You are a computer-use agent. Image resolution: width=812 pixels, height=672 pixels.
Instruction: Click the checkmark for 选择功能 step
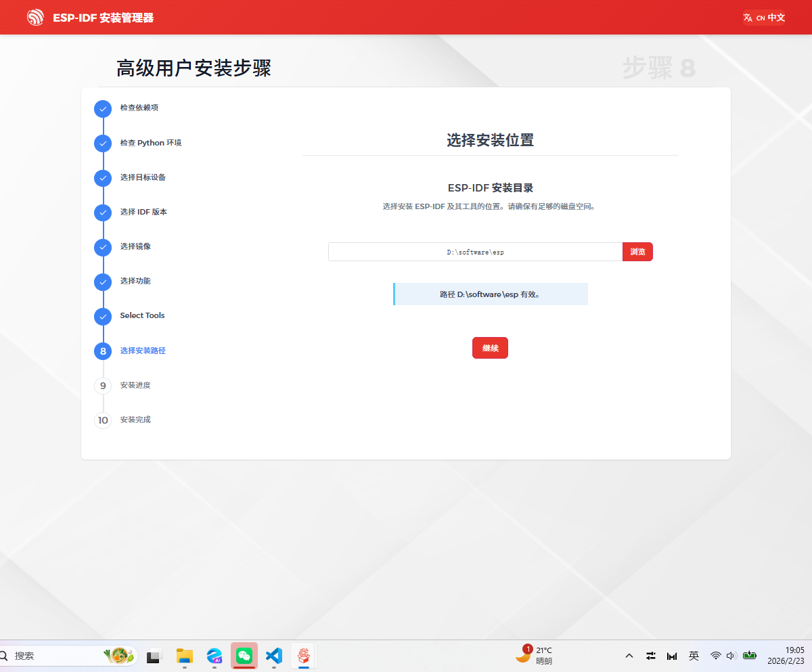(103, 282)
